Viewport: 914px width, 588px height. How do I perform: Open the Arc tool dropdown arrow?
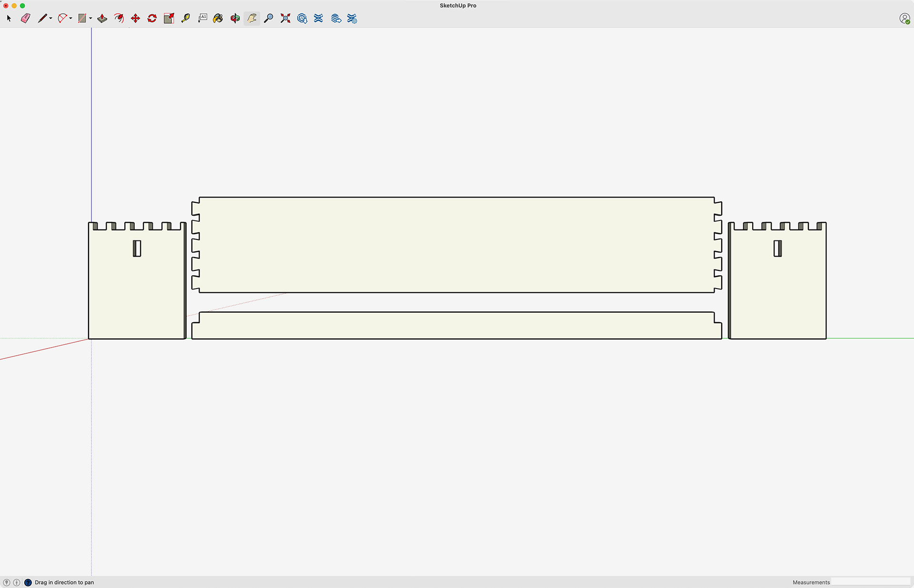[70, 19]
